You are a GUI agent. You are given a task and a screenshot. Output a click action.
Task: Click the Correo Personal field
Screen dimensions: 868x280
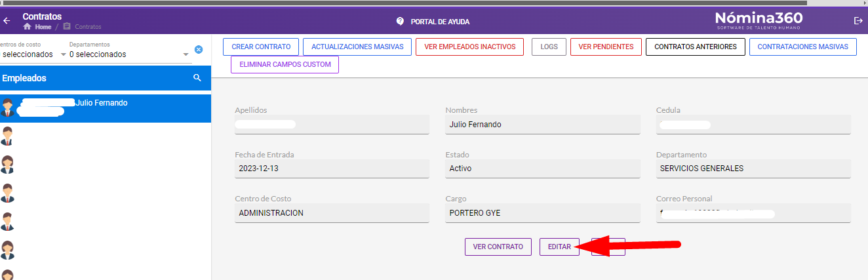click(753, 213)
